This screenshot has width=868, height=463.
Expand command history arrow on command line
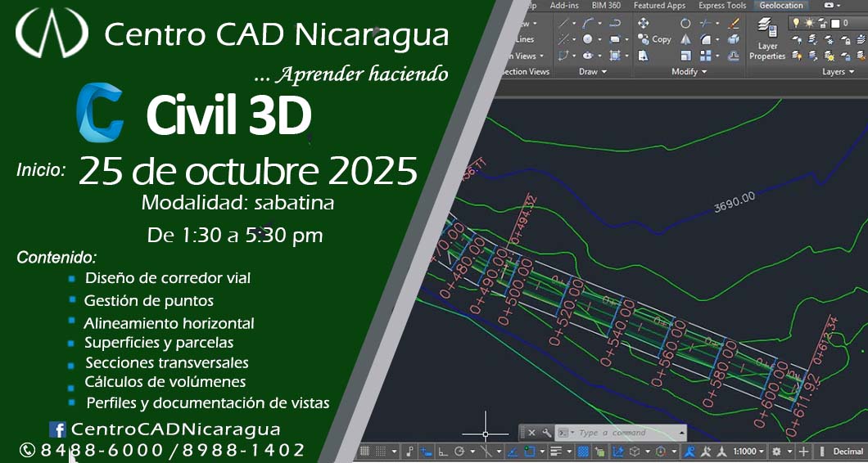click(x=681, y=433)
